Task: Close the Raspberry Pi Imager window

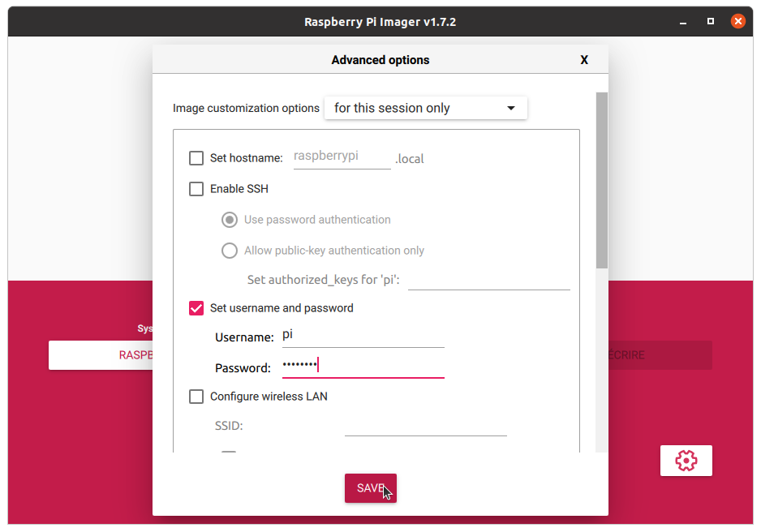Action: 738,21
